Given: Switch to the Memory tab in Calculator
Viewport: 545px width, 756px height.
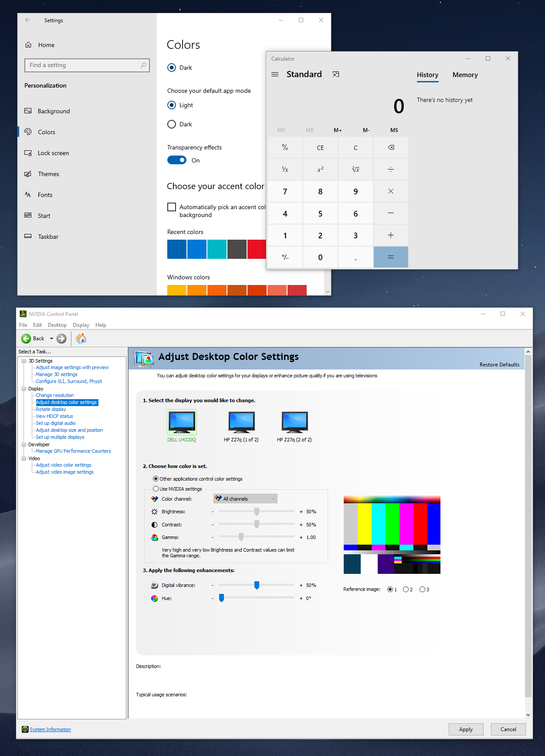Looking at the screenshot, I should 465,75.
